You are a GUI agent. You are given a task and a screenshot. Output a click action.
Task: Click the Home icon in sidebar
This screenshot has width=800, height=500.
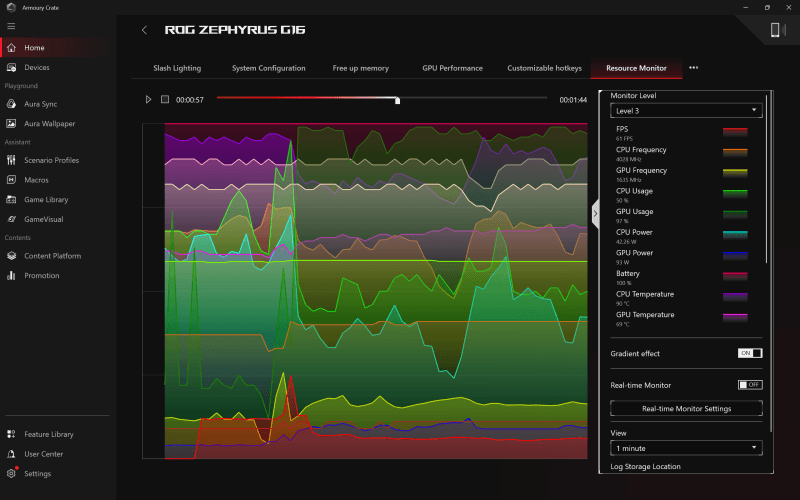(11, 47)
